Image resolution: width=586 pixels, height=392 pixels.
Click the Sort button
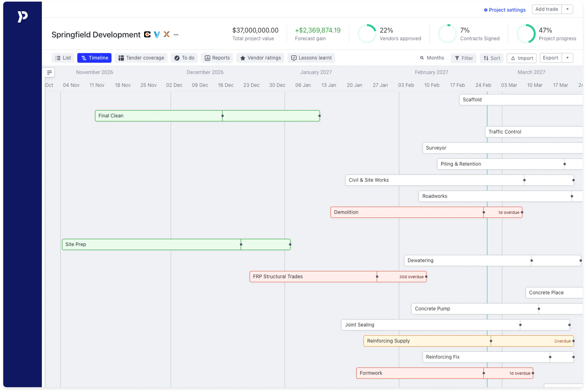tap(491, 58)
